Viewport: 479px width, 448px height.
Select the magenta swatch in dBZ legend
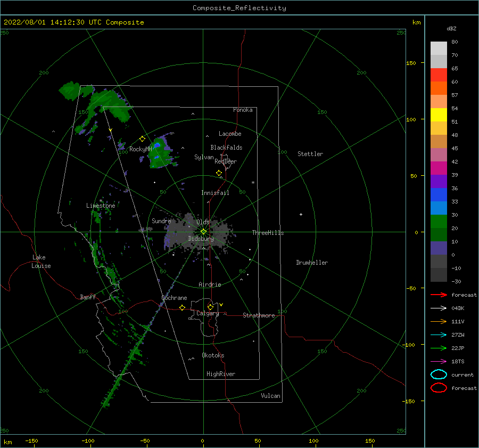439,168
